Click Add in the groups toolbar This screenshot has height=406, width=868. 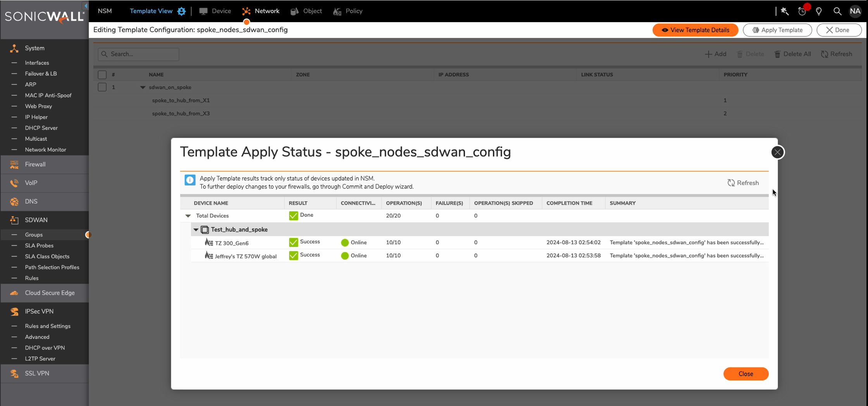coord(715,54)
